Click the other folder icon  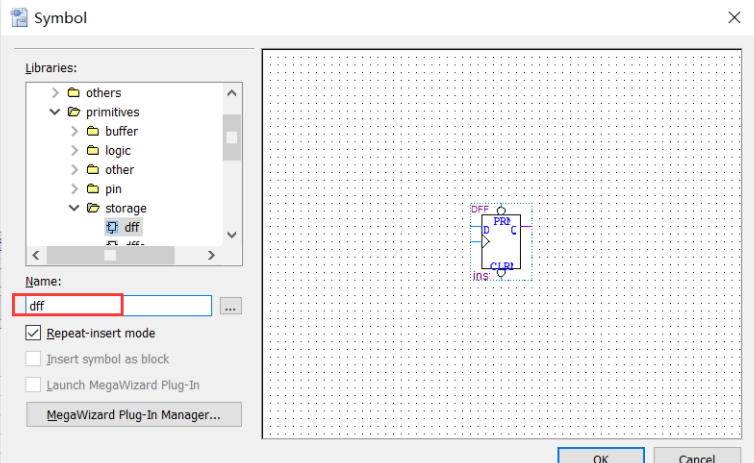tap(93, 170)
